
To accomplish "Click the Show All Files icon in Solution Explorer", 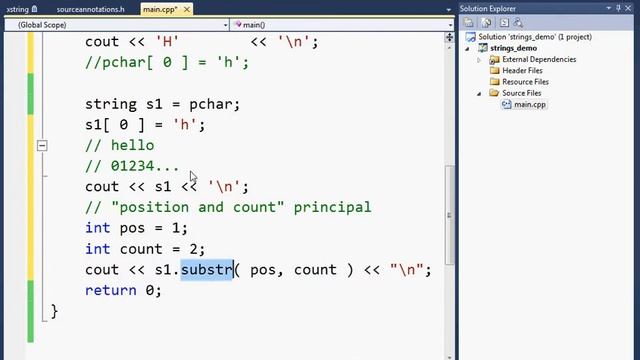I will click(486, 23).
